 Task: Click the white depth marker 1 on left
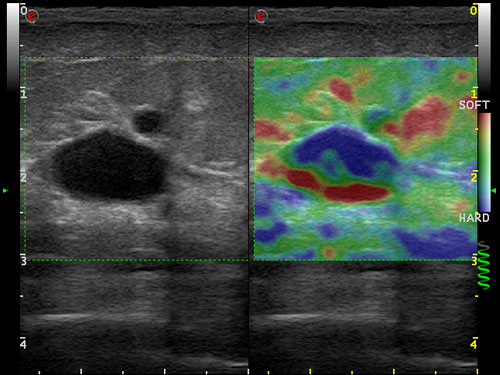click(x=23, y=94)
